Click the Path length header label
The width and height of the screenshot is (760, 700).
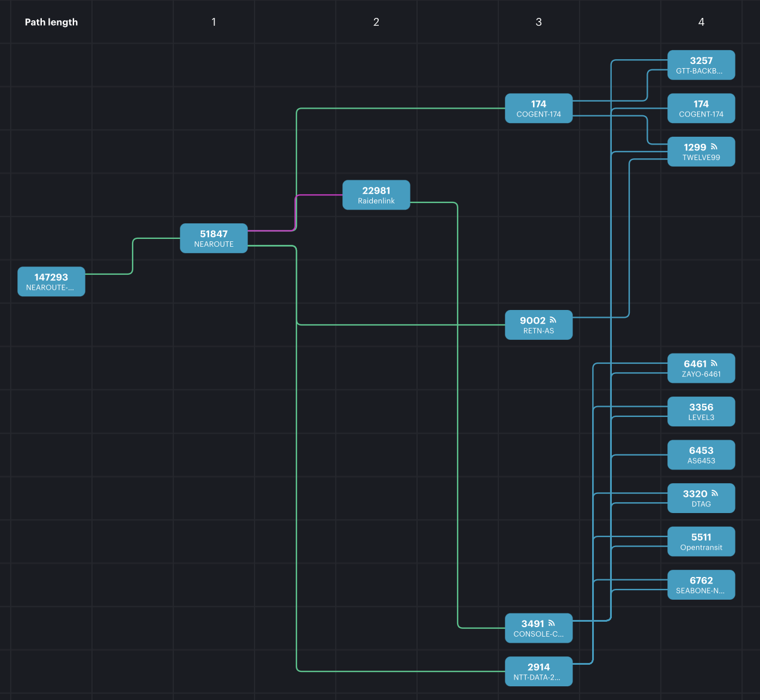click(x=51, y=22)
